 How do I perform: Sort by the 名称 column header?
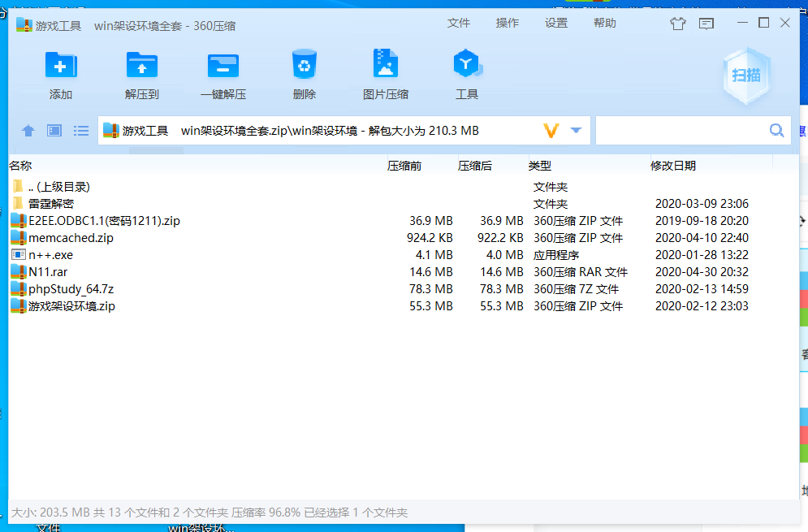tap(20, 166)
